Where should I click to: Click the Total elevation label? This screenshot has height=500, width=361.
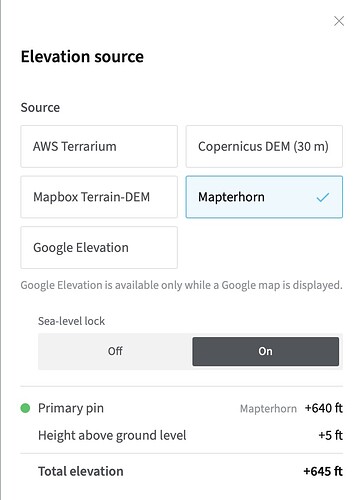81,471
